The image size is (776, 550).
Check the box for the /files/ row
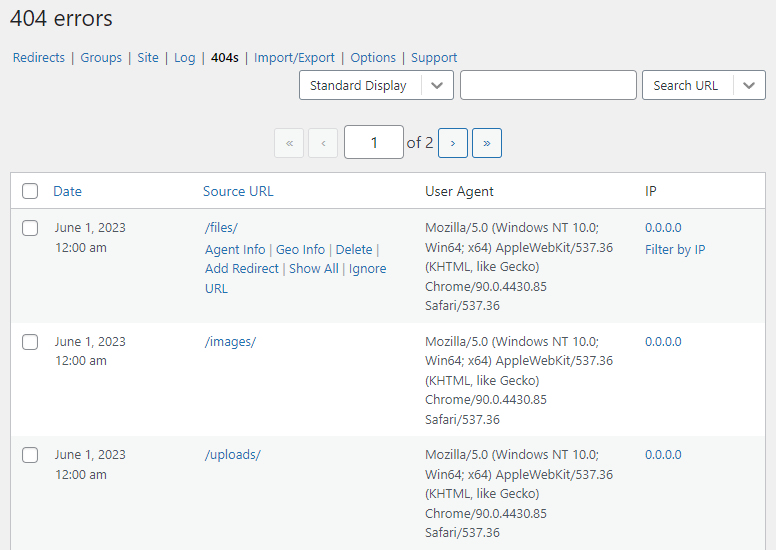[x=30, y=228]
